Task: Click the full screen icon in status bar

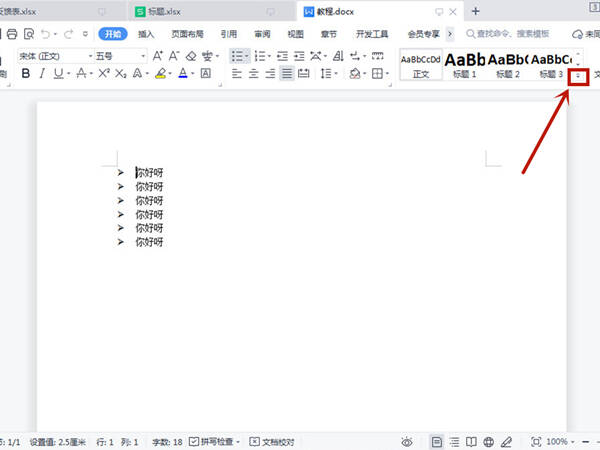Action: pos(536,442)
